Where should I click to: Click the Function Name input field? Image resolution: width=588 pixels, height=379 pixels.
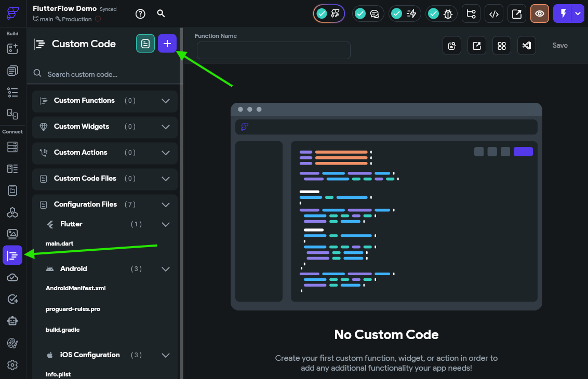(x=274, y=50)
